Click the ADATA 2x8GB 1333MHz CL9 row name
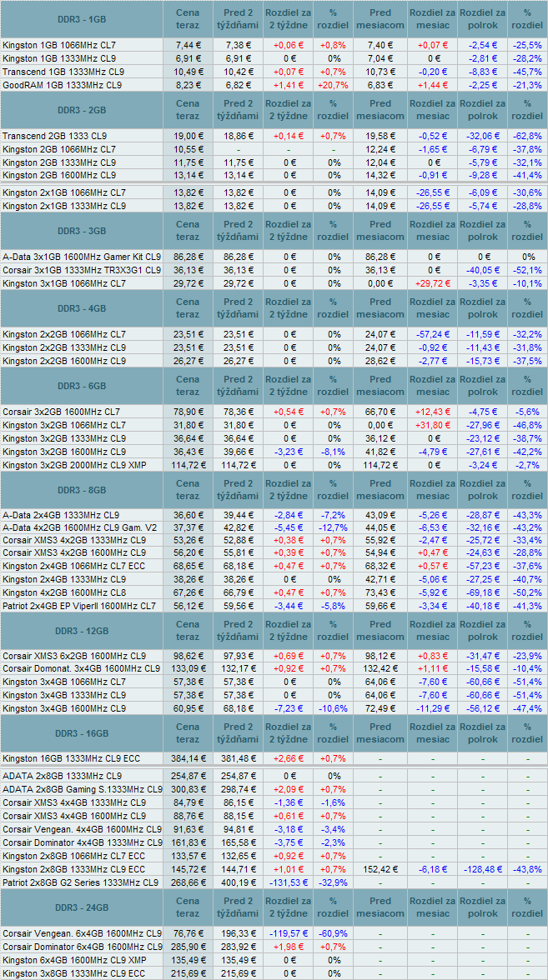Screen dimensions: 548x980 [62, 777]
